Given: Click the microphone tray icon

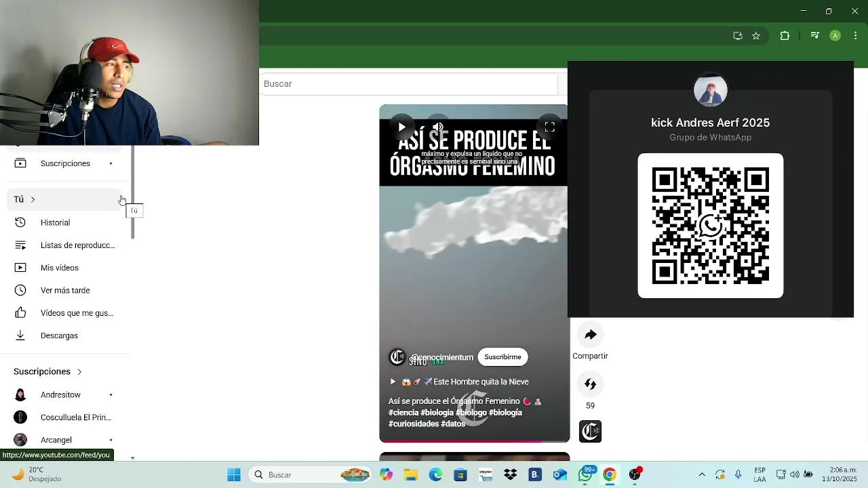Looking at the screenshot, I should 738,475.
